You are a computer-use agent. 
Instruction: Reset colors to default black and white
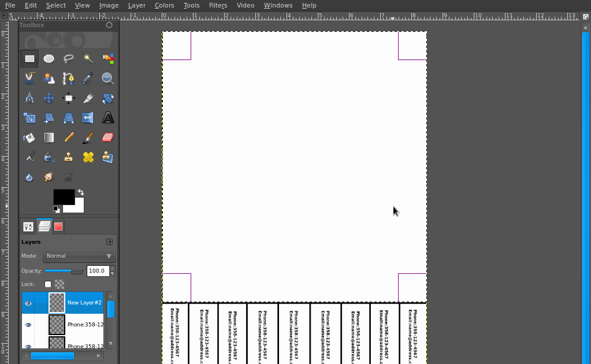57,210
